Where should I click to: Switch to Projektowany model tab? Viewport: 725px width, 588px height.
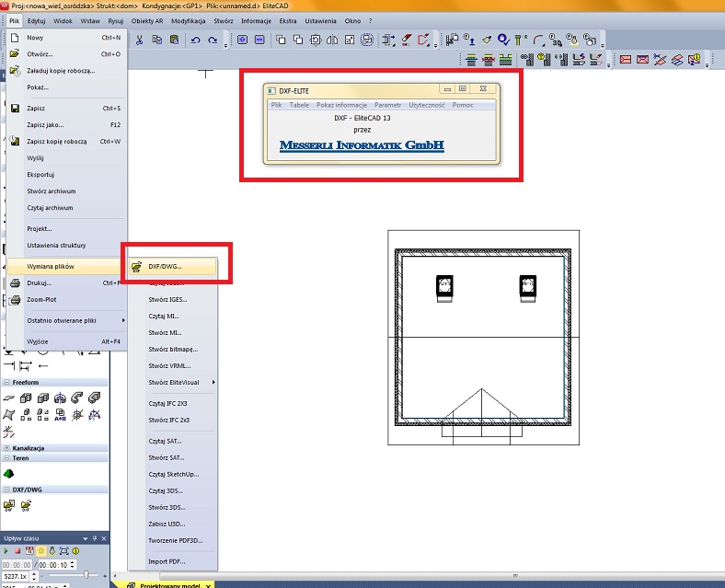coord(169,585)
